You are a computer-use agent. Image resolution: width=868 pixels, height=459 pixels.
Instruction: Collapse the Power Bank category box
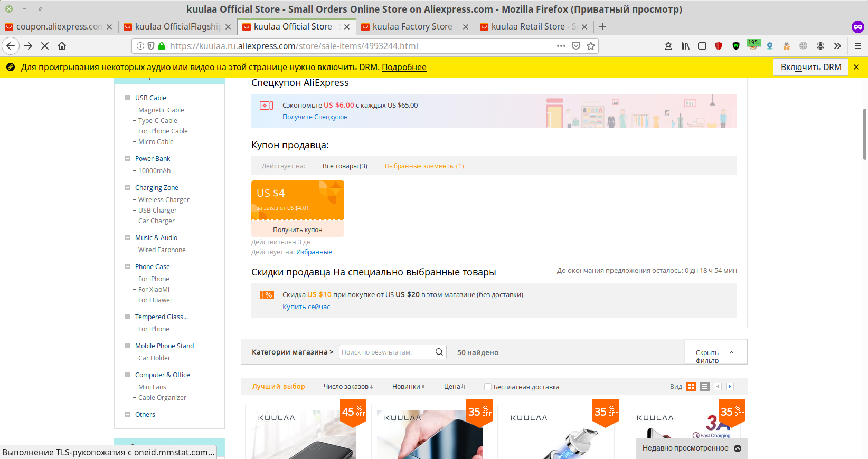click(127, 158)
